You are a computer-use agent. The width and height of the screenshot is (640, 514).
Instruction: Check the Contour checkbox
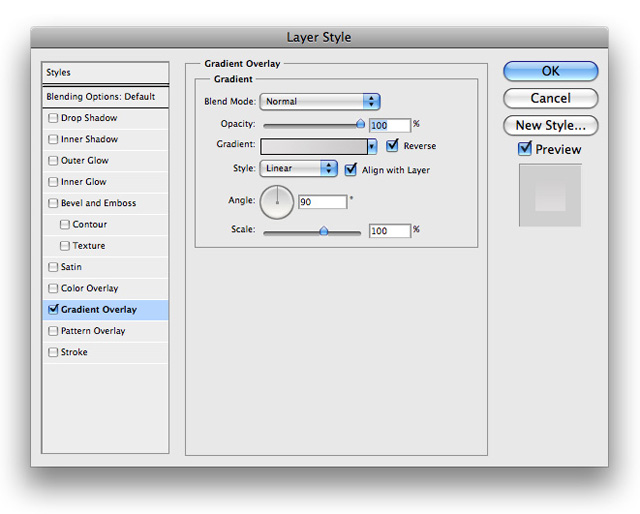pyautogui.click(x=64, y=225)
